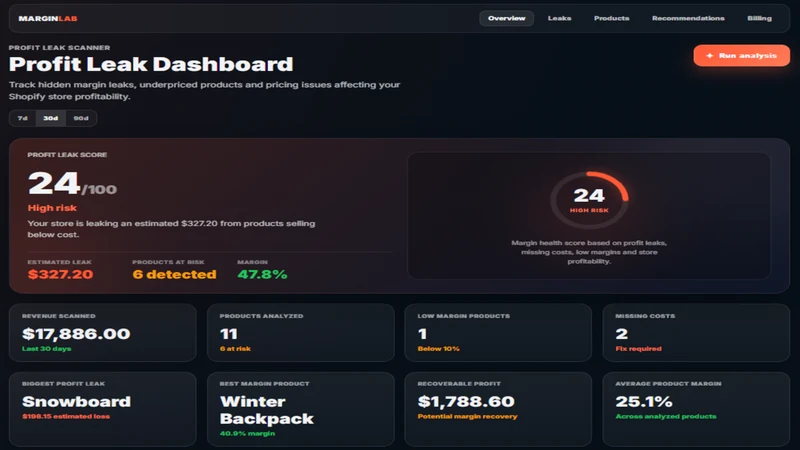Image resolution: width=800 pixels, height=450 pixels.
Task: Click the 6 at risk caption
Action: 235,349
